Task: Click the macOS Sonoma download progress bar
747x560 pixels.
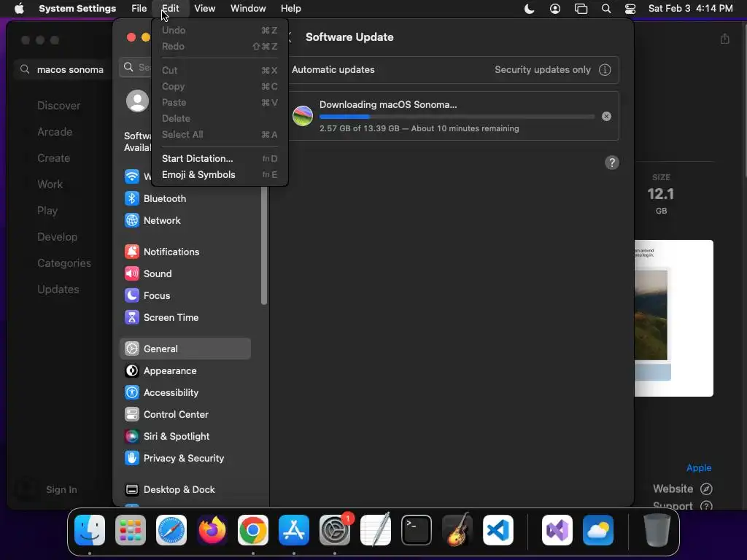Action: [x=457, y=117]
